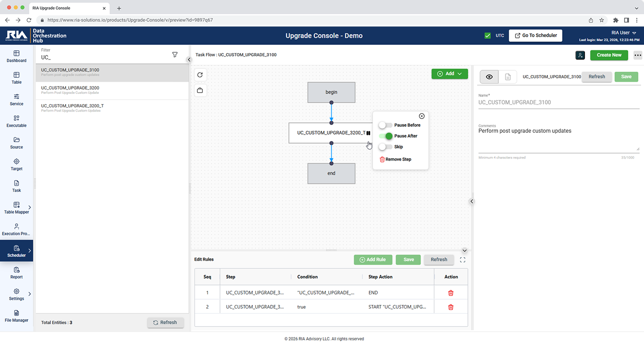644x346 pixels.
Task: Collapse the left entity list panel
Action: (x=188, y=60)
